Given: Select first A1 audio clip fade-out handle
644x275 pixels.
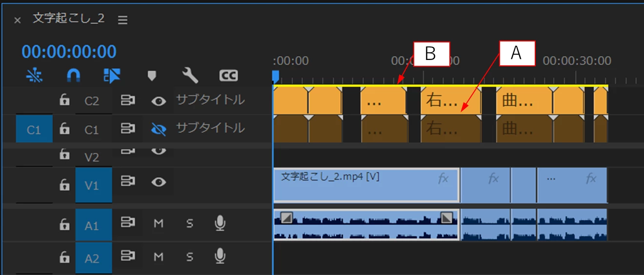Looking at the screenshot, I should click(446, 217).
